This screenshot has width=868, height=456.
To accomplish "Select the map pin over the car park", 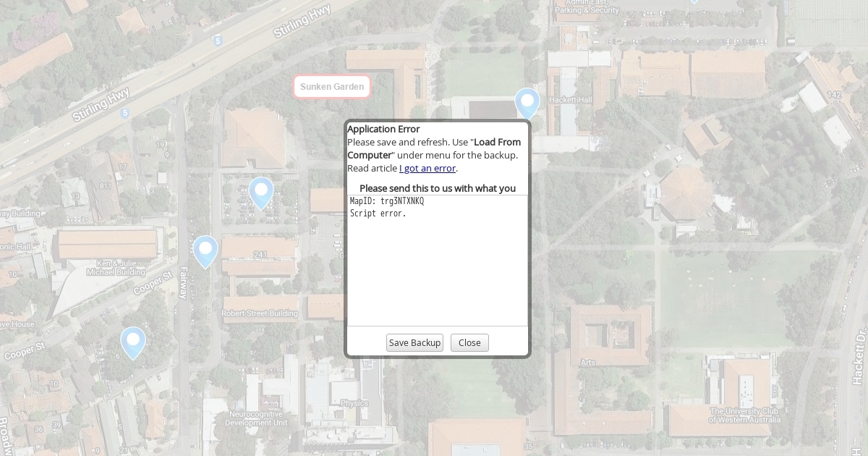I will 261,192.
